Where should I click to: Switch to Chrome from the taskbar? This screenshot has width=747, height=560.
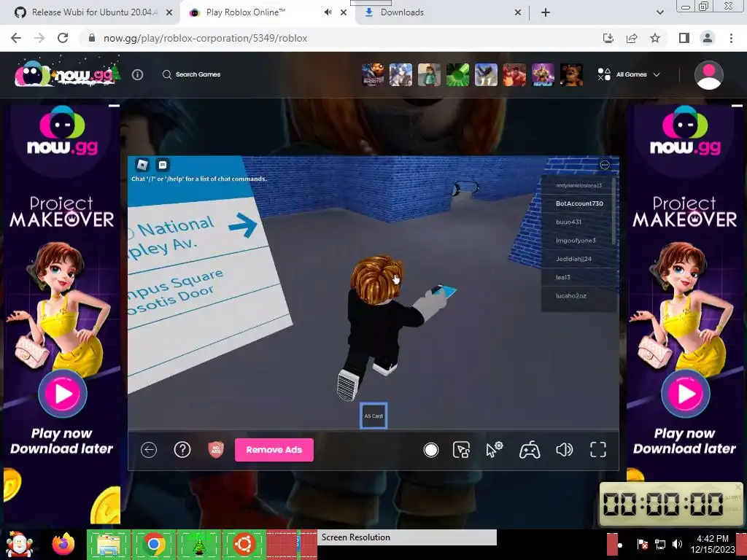pos(153,544)
